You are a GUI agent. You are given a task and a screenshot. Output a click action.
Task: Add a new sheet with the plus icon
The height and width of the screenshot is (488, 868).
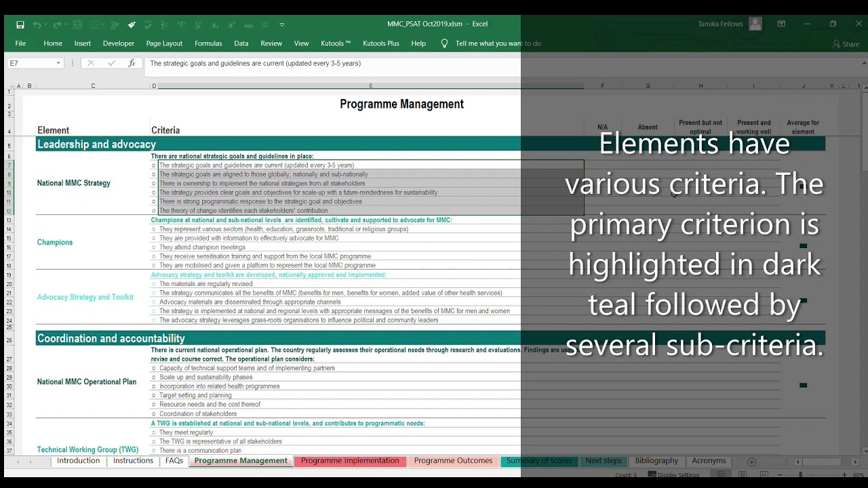(751, 462)
